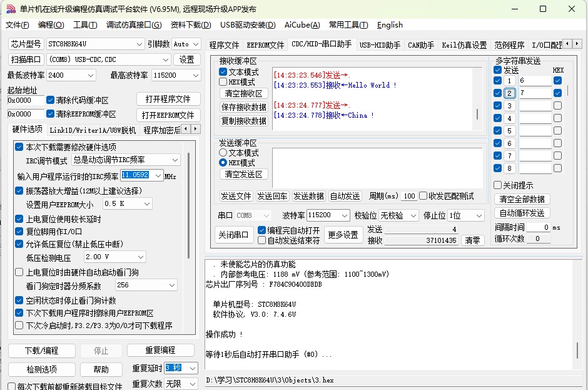Enable 关闭提示 checkbox
Image resolution: width=588 pixels, height=390 pixels.
tap(498, 185)
